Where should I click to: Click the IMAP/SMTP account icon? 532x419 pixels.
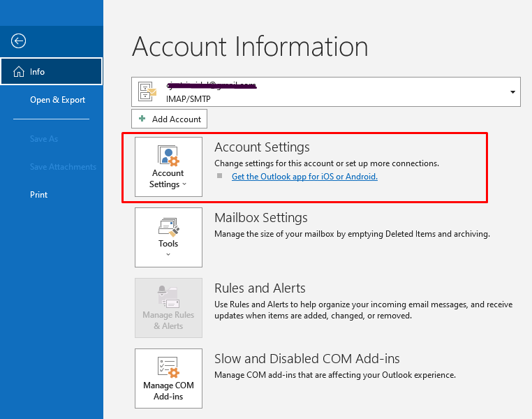click(147, 91)
